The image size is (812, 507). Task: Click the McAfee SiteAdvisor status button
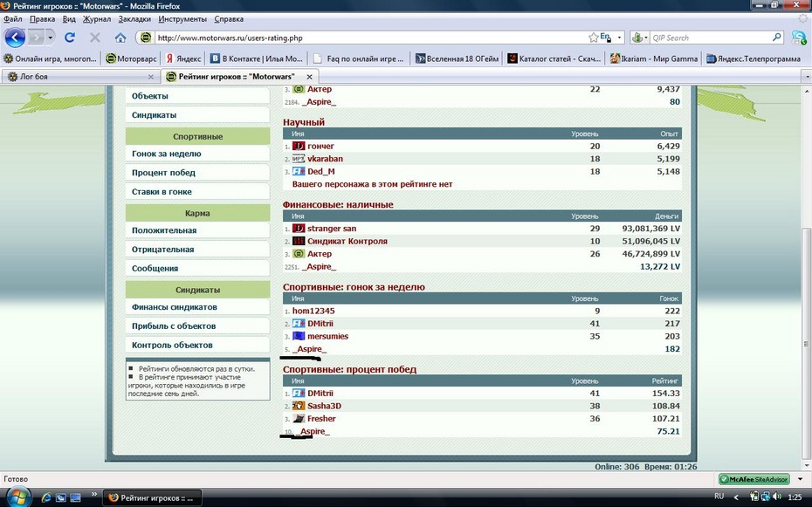coord(754,479)
